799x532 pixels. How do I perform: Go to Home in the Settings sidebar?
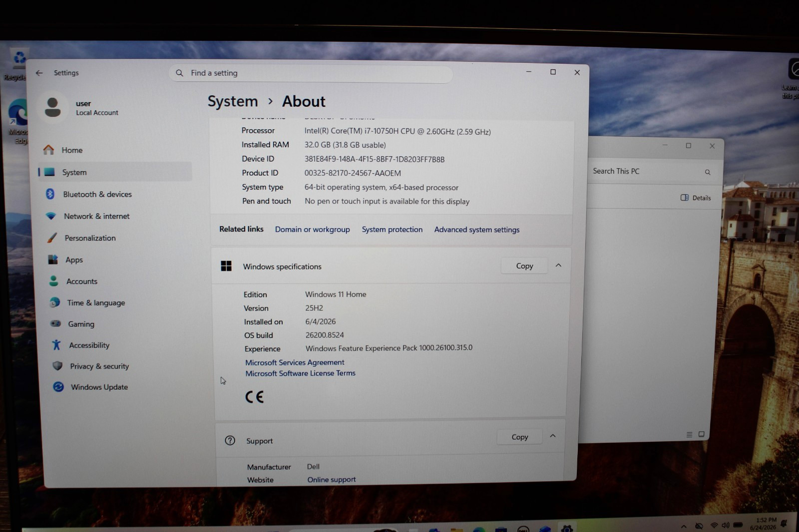coord(115,150)
